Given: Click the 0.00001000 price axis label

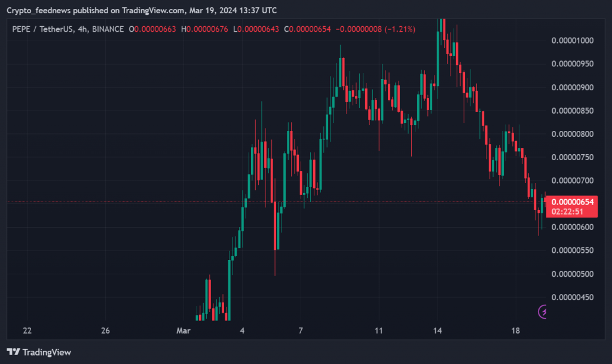Looking at the screenshot, I should click(x=572, y=41).
